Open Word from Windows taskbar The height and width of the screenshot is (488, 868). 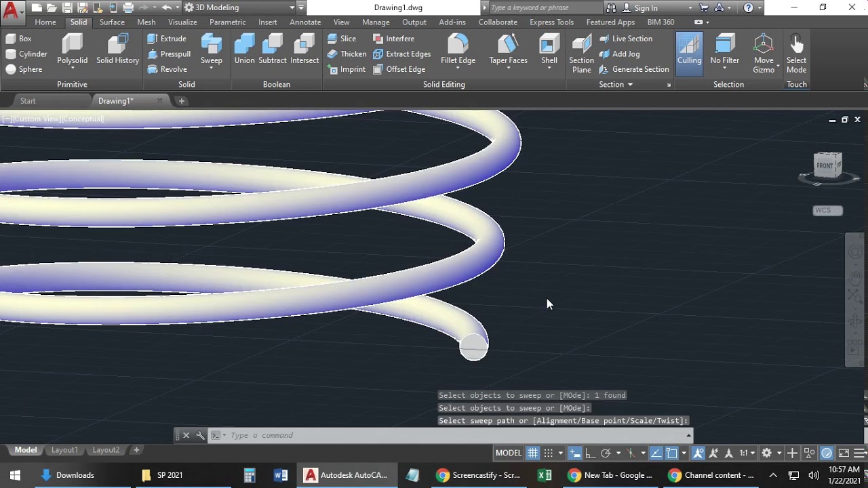click(x=281, y=475)
